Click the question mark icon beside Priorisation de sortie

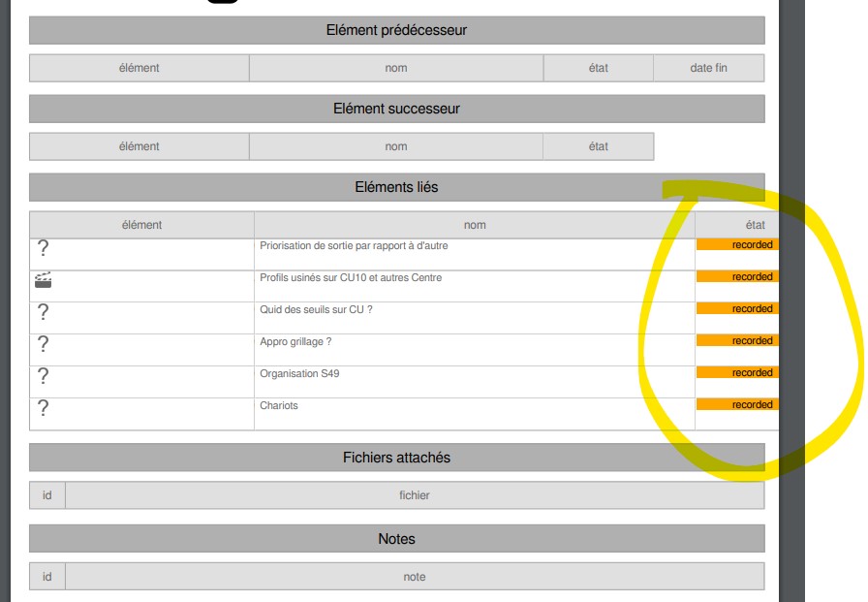pyautogui.click(x=43, y=247)
